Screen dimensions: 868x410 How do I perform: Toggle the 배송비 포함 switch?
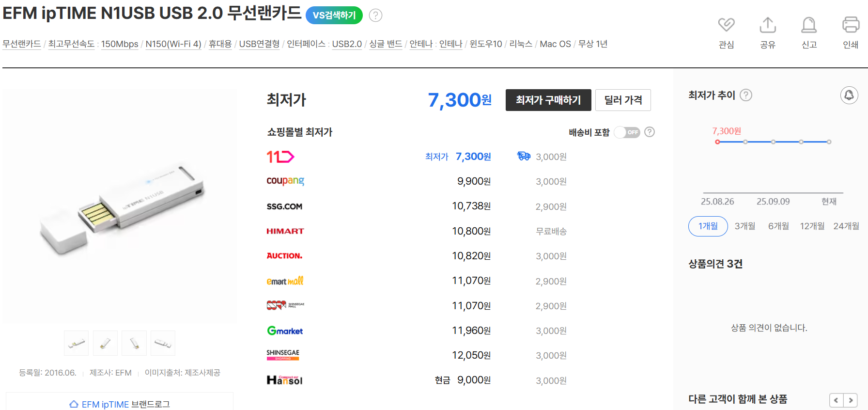pos(627,132)
